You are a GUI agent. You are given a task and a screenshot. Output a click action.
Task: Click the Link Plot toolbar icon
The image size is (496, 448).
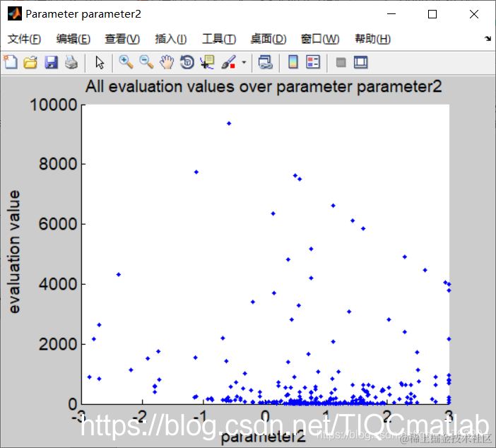pos(265,62)
